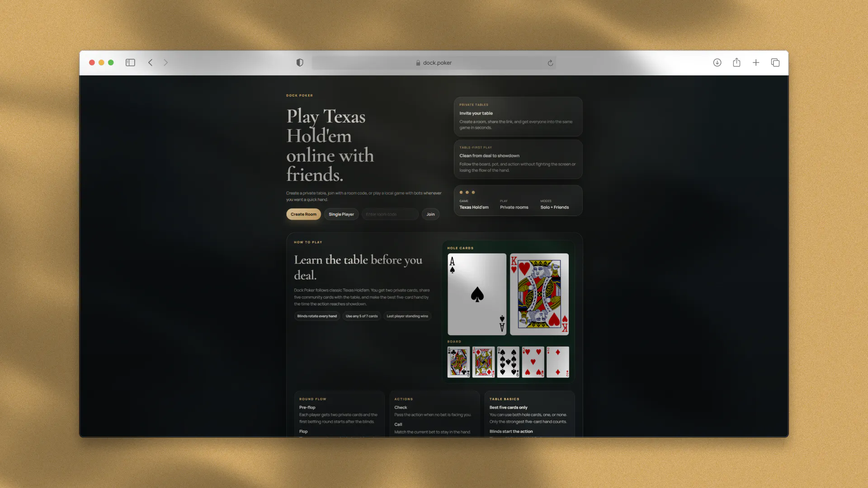Click the 'Check' action entry
The height and width of the screenshot is (488, 868).
(401, 408)
